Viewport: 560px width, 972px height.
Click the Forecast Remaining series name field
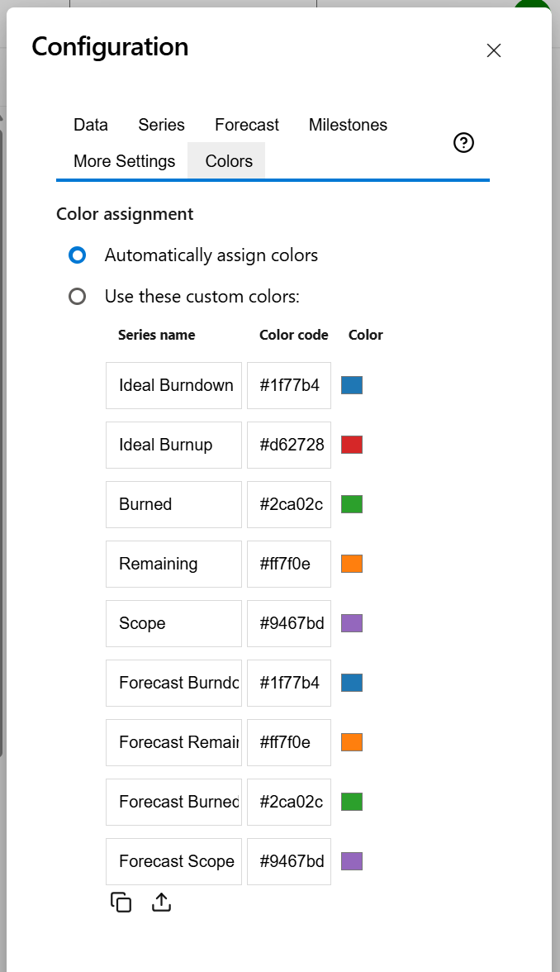(173, 742)
